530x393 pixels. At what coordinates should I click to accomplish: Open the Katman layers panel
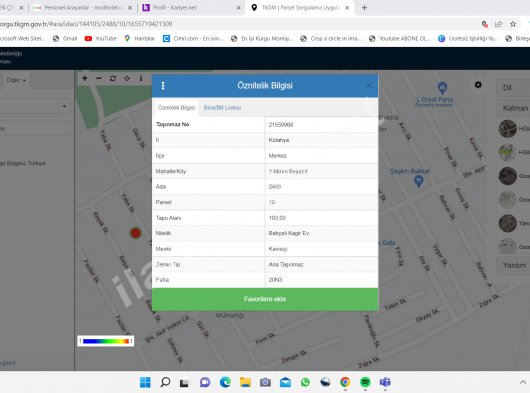click(x=514, y=108)
